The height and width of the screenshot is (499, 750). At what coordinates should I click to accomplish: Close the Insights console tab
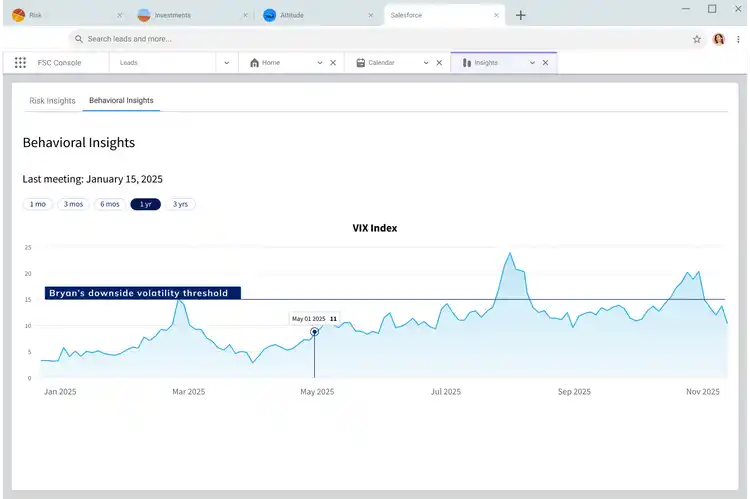[545, 62]
